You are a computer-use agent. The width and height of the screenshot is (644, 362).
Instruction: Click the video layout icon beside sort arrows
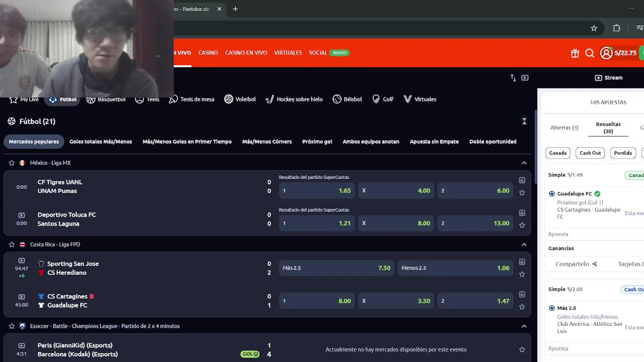525,78
